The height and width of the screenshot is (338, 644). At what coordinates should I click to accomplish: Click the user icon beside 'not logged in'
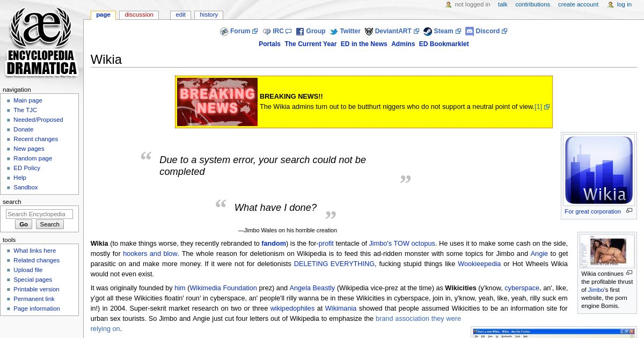pos(449,5)
